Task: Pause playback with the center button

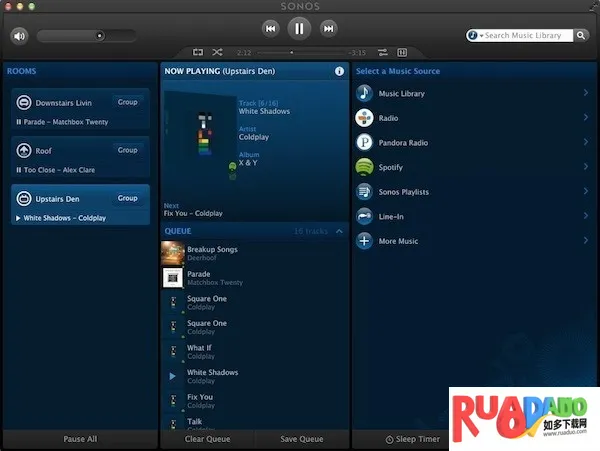Action: (299, 29)
